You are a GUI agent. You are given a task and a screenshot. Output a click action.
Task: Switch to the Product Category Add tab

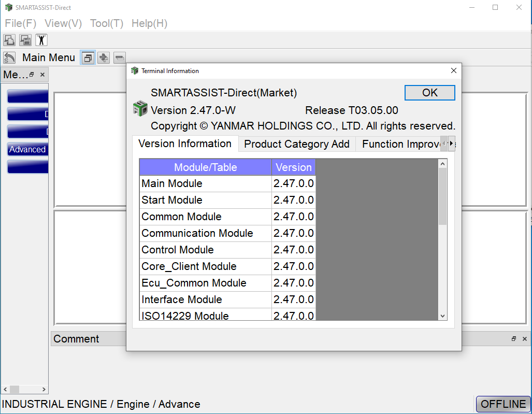point(297,144)
